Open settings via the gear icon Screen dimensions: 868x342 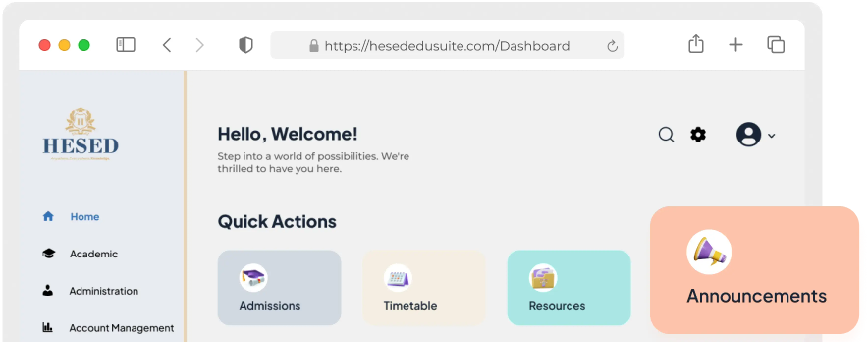pos(698,135)
